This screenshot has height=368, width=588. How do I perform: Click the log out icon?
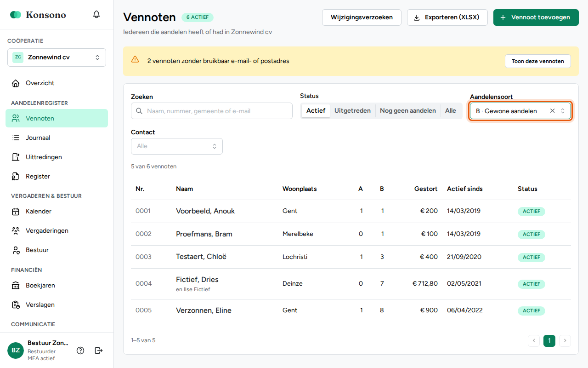click(99, 351)
